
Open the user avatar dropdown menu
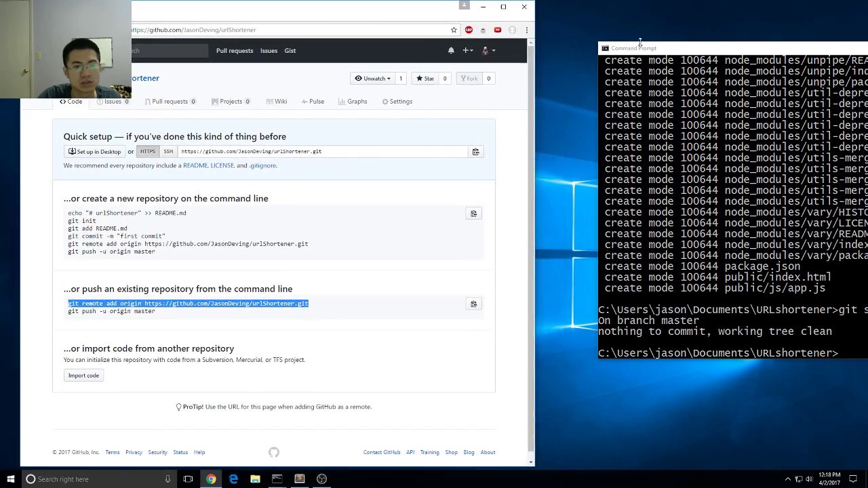[x=488, y=50]
